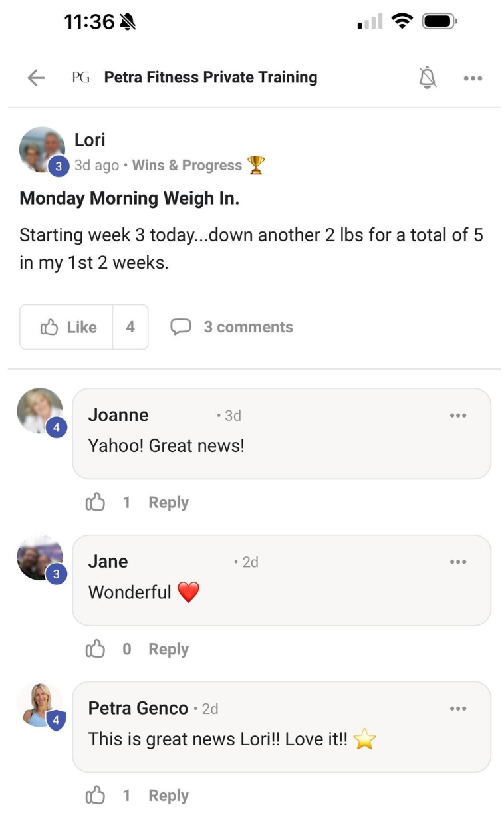Open the Wins & Progress category link
The height and width of the screenshot is (839, 504).
pyautogui.click(x=187, y=166)
